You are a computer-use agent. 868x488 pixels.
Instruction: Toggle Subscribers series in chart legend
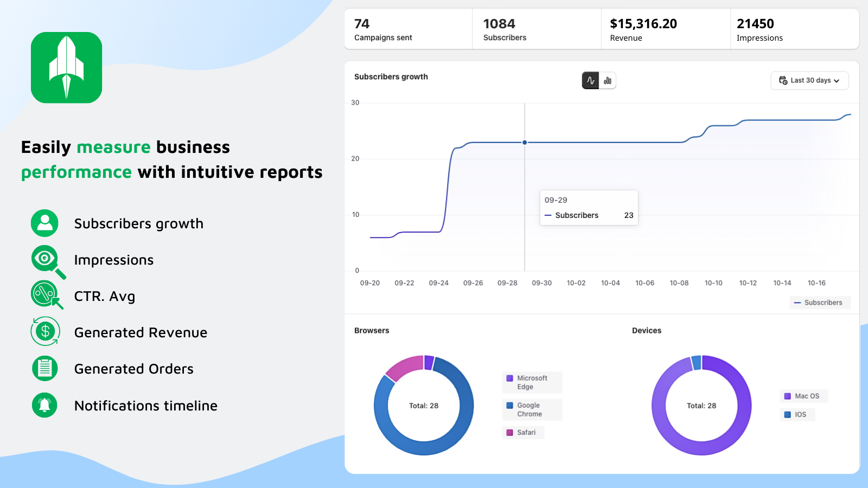point(820,303)
